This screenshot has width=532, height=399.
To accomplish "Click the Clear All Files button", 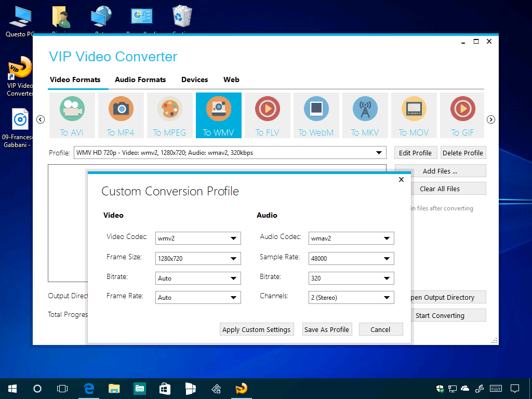I will tap(448, 189).
